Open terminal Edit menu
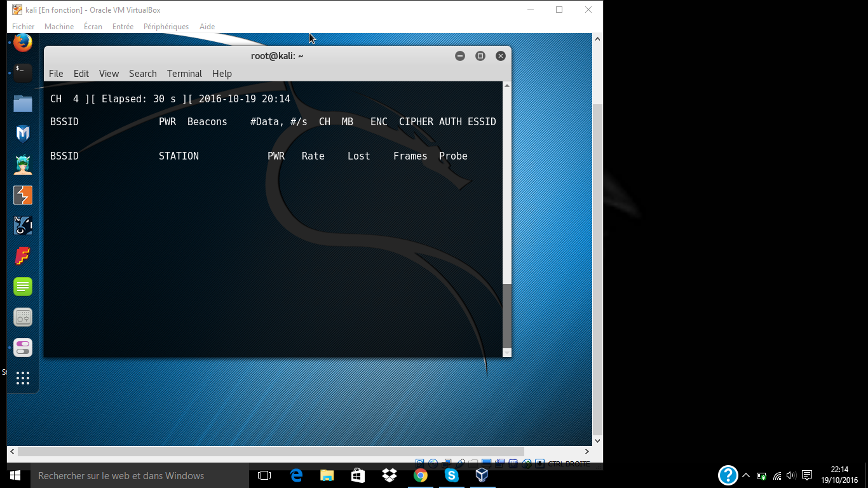 [x=81, y=74]
